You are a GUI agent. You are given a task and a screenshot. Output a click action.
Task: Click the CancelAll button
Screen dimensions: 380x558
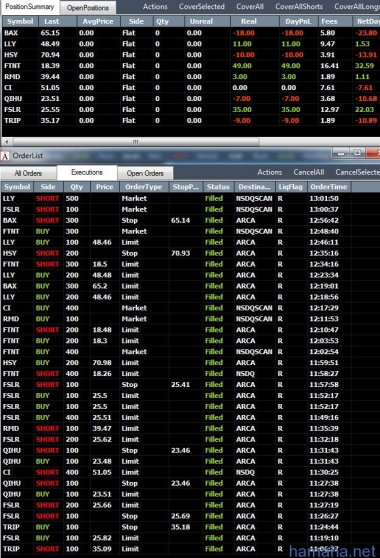(308, 172)
